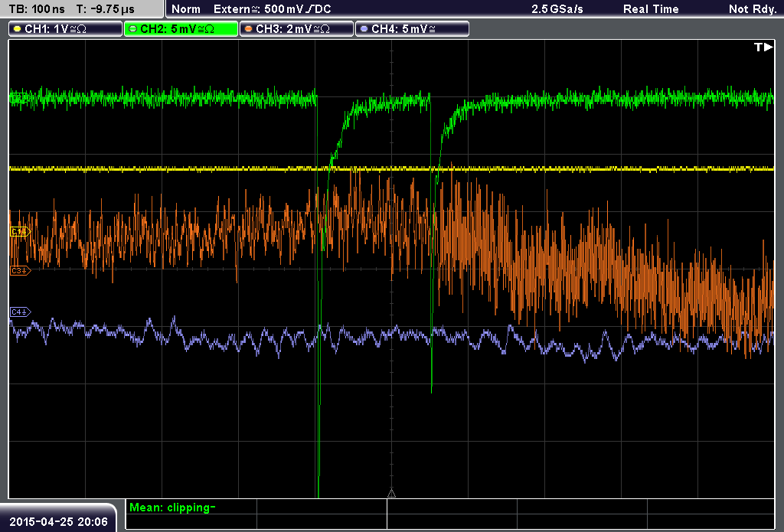Select the CH3 2mV channel tab
The width and height of the screenshot is (784, 532).
pyautogui.click(x=296, y=29)
